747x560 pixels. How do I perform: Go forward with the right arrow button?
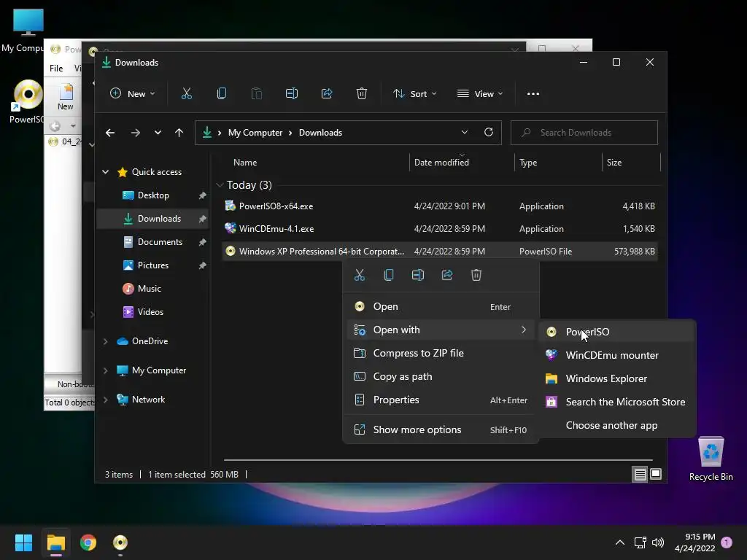135,133
